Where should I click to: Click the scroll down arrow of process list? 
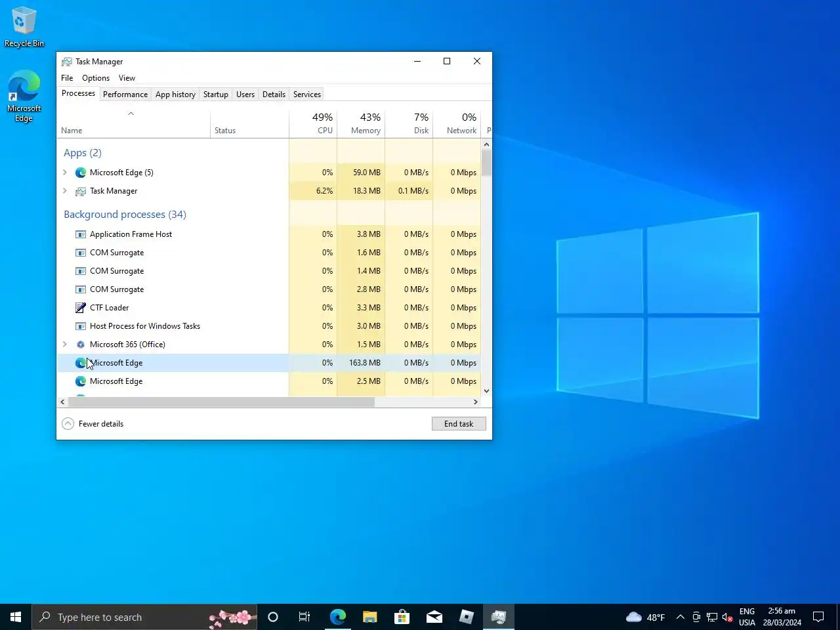[x=486, y=391]
